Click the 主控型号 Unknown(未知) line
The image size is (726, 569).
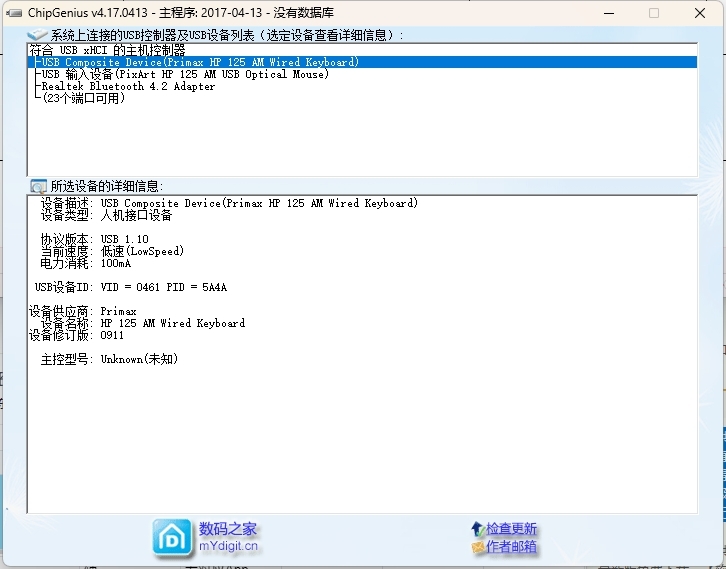point(109,359)
